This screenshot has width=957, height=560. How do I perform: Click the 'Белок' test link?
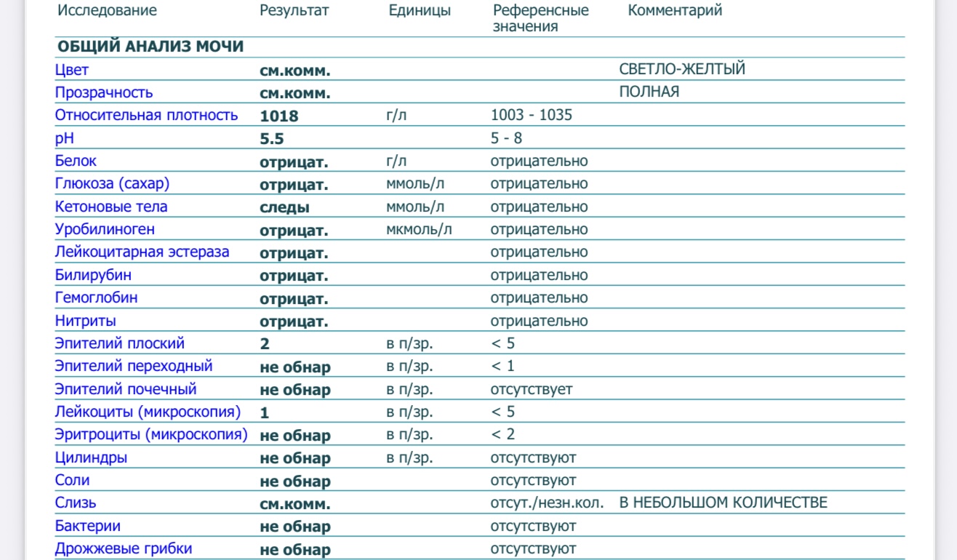click(x=76, y=161)
